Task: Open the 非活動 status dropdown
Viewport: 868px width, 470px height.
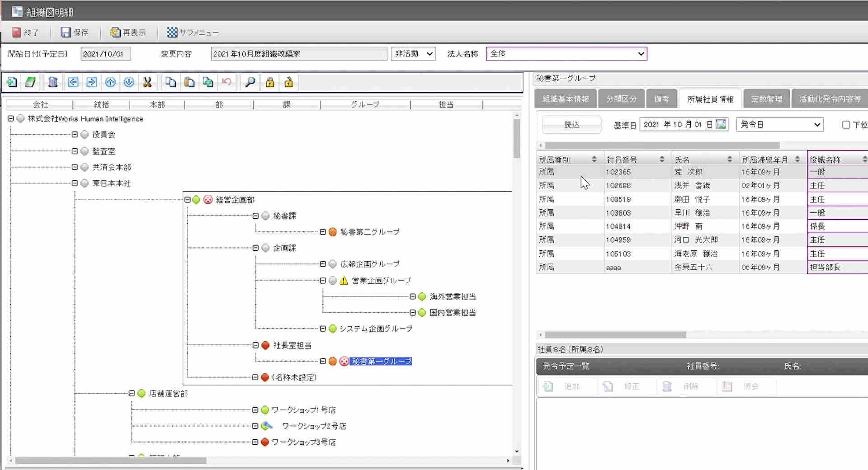Action: (413, 54)
